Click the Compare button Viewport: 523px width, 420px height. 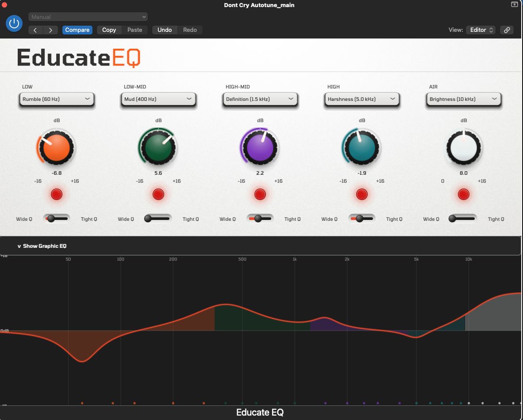(x=77, y=30)
